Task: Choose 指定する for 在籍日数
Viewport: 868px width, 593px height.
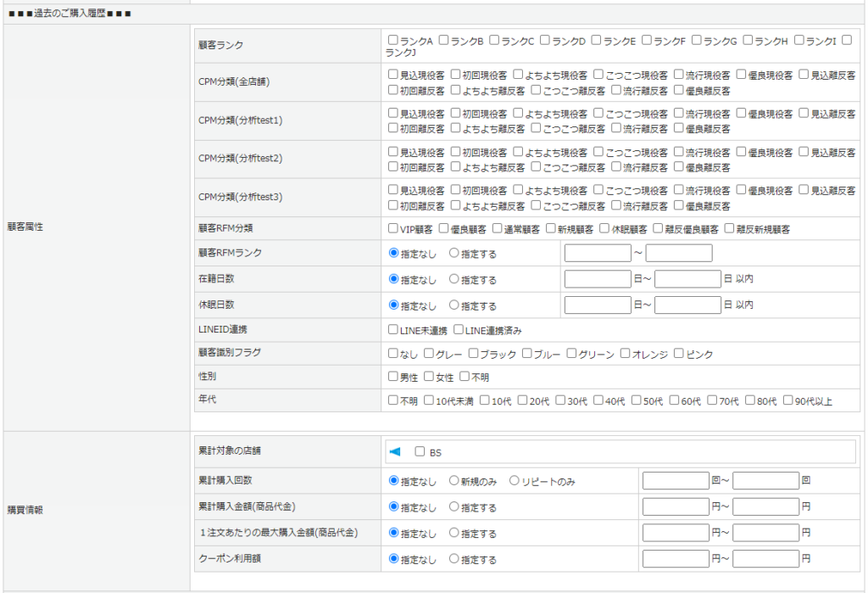Action: tap(453, 278)
